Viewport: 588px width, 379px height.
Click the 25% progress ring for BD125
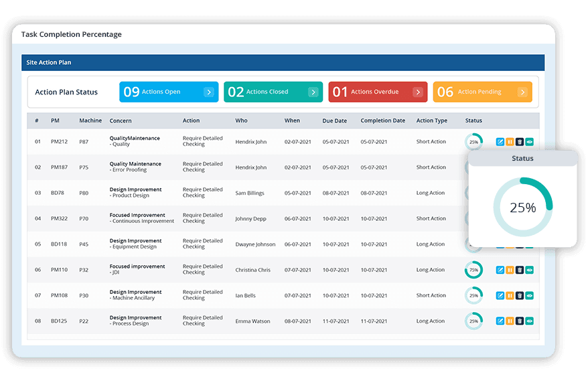[x=473, y=321]
